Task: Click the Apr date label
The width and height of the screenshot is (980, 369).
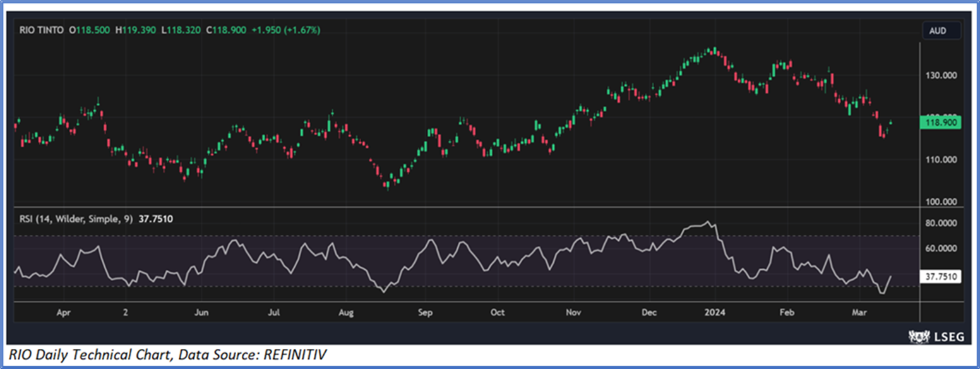Action: pyautogui.click(x=63, y=312)
